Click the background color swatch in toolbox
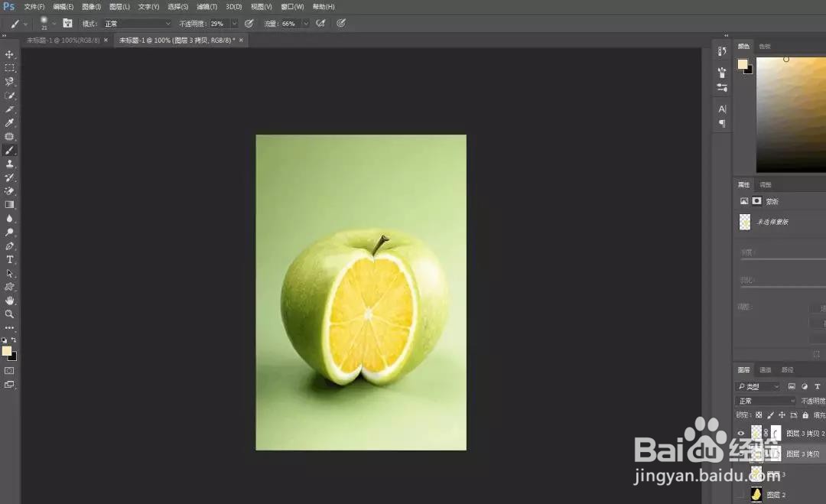 (x=14, y=358)
